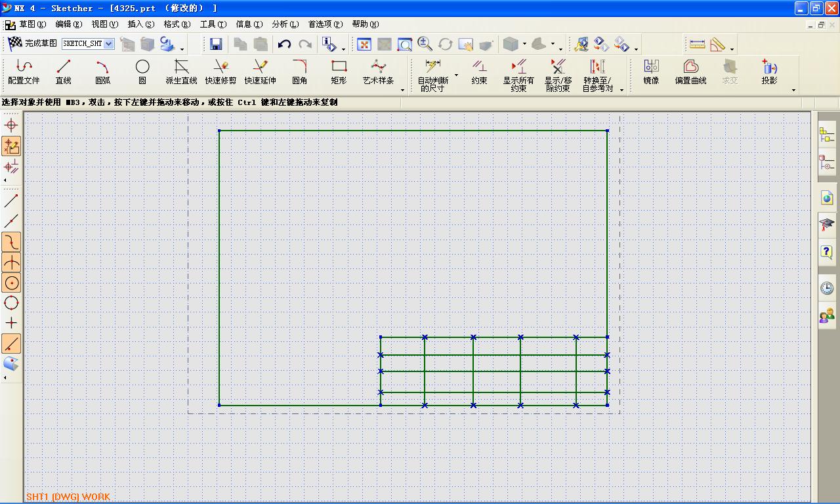Click the 镜像 mirror tool

[x=651, y=72]
